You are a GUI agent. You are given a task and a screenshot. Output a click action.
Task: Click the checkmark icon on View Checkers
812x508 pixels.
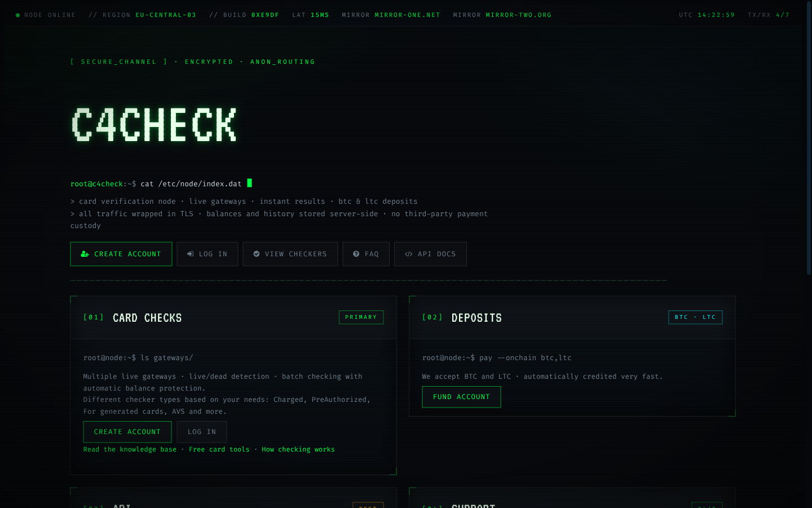257,254
